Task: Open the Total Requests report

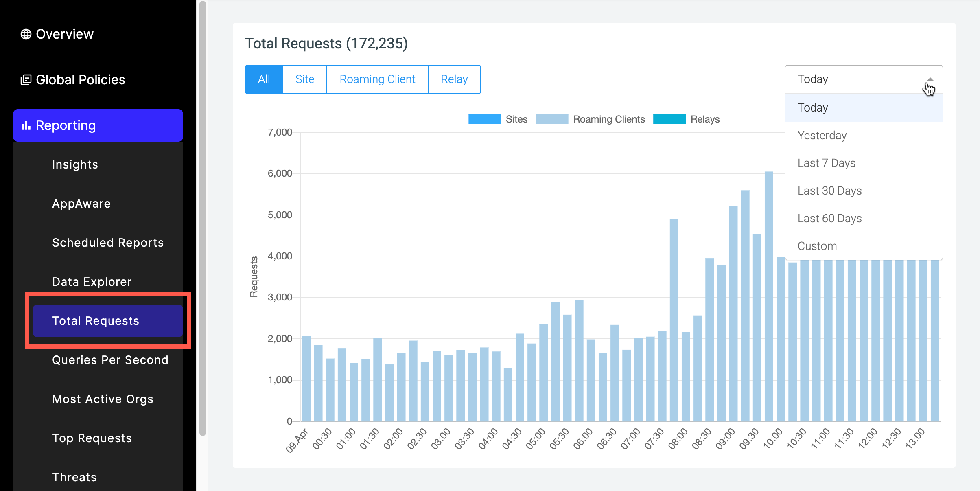Action: coord(95,321)
